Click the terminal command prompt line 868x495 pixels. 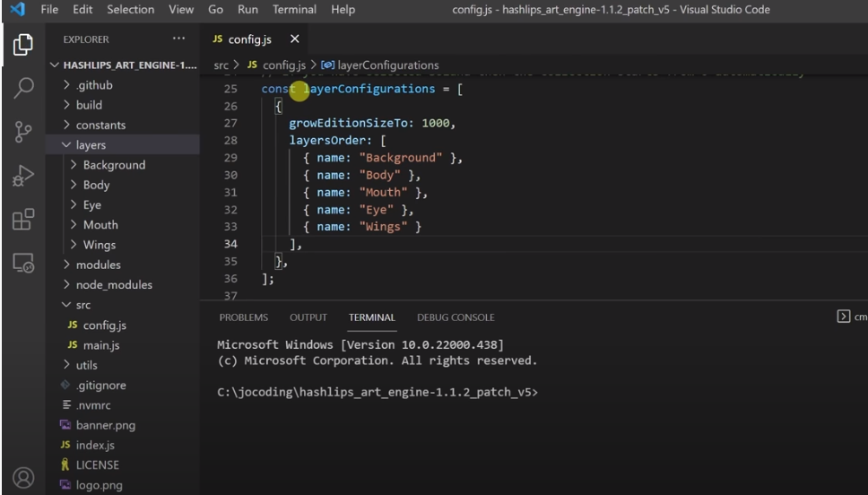coord(378,392)
